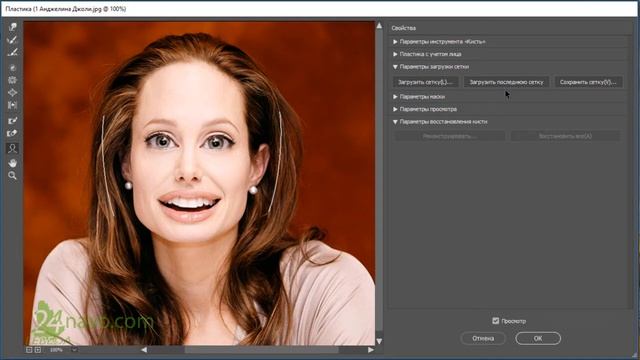Click the horizontal scrollbar thumb
This screenshot has height=360, width=640.
click(x=261, y=350)
